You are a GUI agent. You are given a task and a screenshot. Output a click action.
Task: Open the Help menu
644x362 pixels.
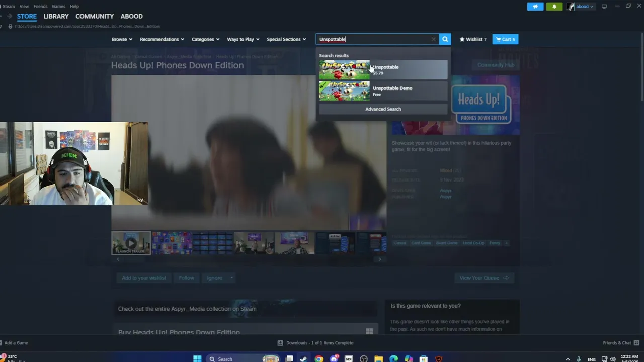pos(74,7)
